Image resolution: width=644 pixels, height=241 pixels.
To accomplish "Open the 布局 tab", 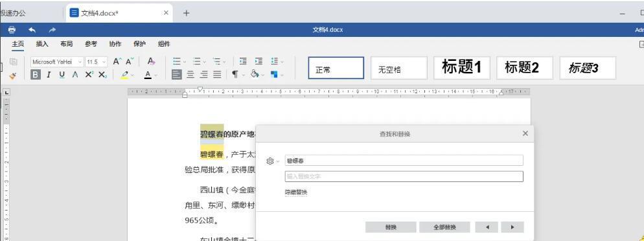I will pos(67,44).
